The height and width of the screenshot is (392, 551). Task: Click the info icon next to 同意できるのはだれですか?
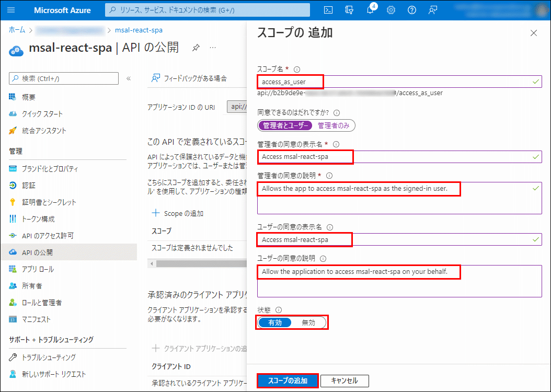(x=337, y=113)
